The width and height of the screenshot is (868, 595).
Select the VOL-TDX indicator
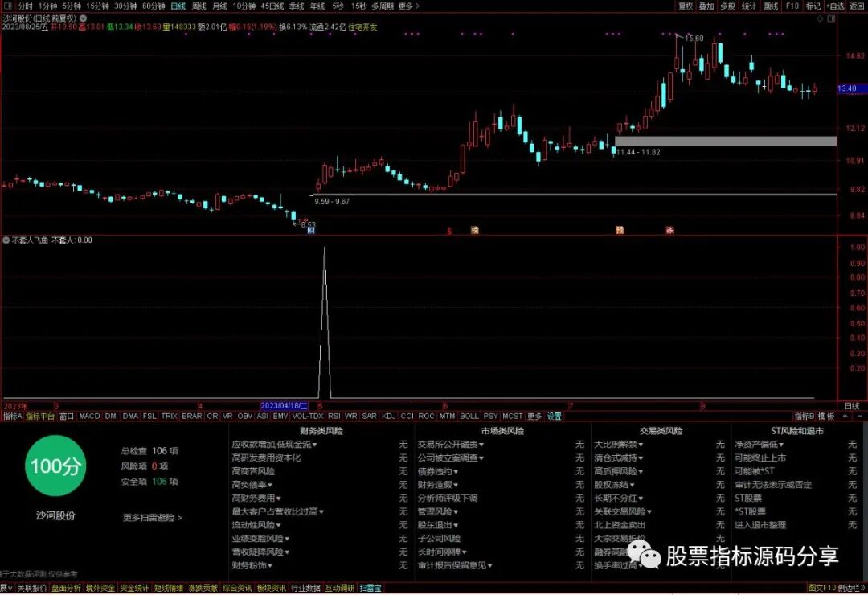pos(307,416)
